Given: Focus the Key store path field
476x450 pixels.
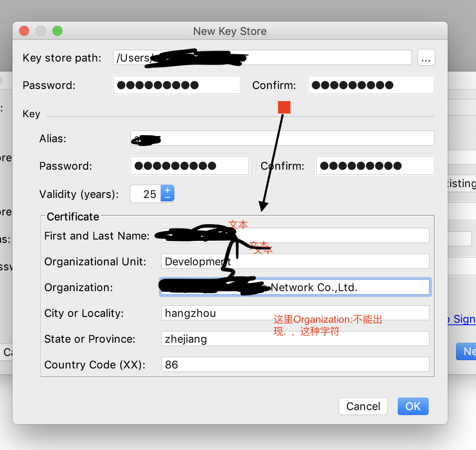Looking at the screenshot, I should pos(262,58).
